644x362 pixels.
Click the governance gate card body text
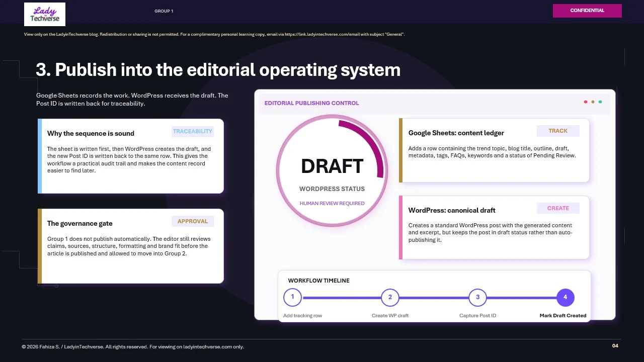[129, 246]
